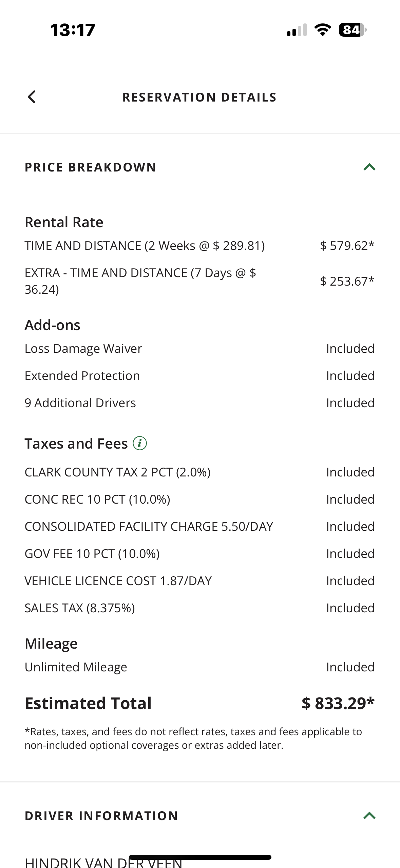This screenshot has height=868, width=400.
Task: Select the Loss Damage Waiver row
Action: pyautogui.click(x=83, y=349)
